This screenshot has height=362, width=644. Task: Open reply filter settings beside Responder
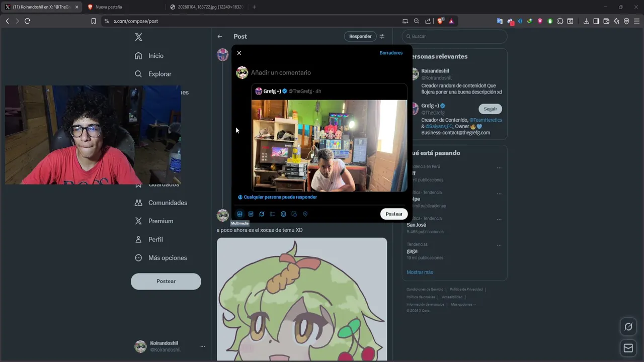point(382,36)
